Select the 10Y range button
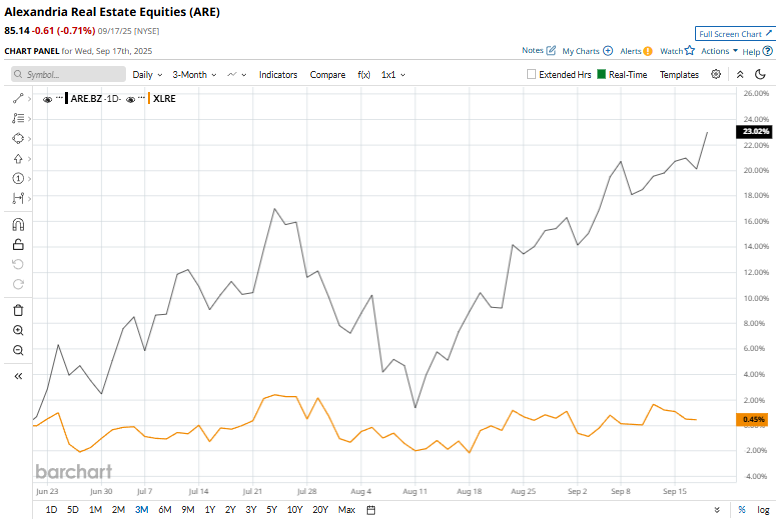776x522 pixels. [294, 510]
